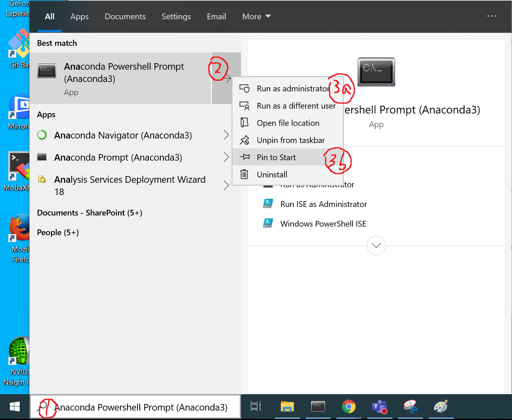Click the large app icon in preview pane
The width and height of the screenshot is (512, 420).
click(376, 72)
